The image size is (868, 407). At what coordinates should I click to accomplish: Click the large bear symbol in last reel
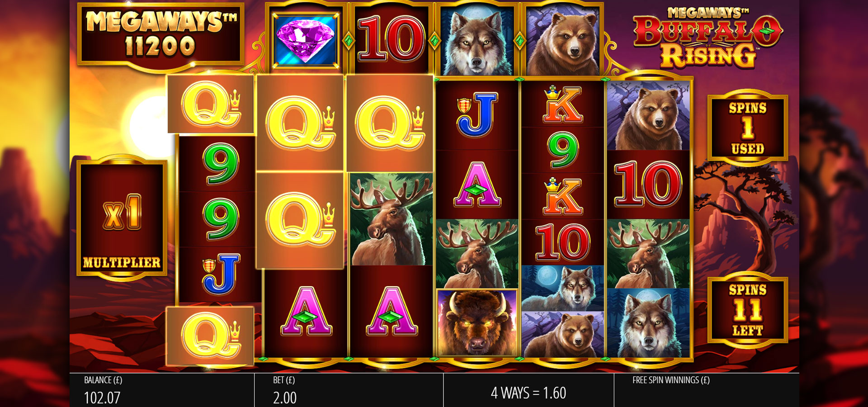[x=648, y=116]
